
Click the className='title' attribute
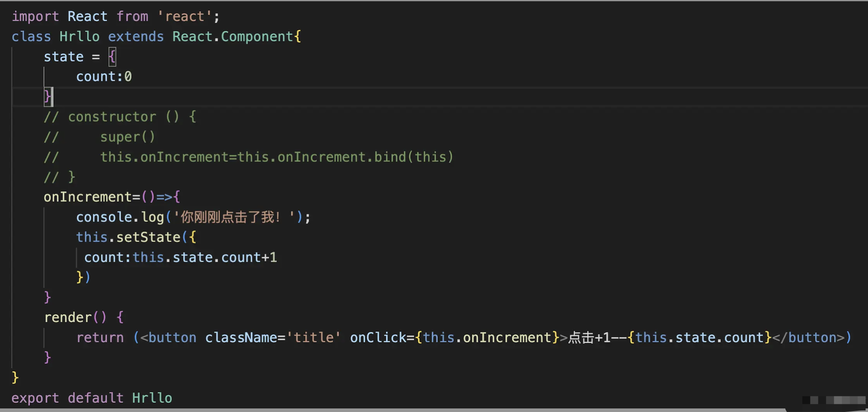tap(273, 338)
